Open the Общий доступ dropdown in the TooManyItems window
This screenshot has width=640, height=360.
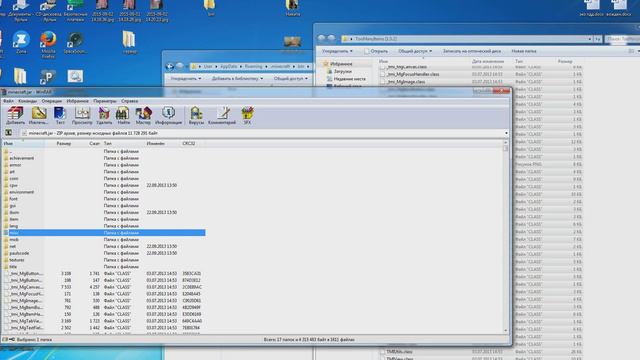pos(415,51)
